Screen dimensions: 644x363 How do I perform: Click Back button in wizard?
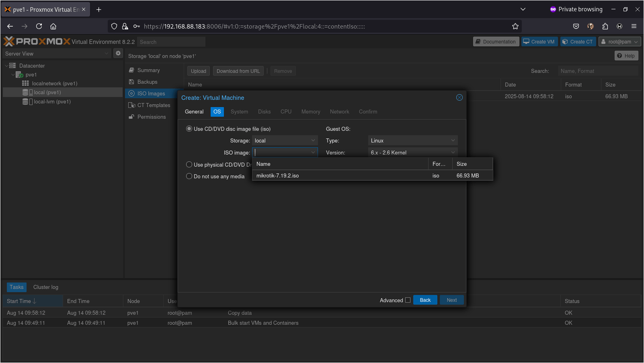tap(425, 300)
